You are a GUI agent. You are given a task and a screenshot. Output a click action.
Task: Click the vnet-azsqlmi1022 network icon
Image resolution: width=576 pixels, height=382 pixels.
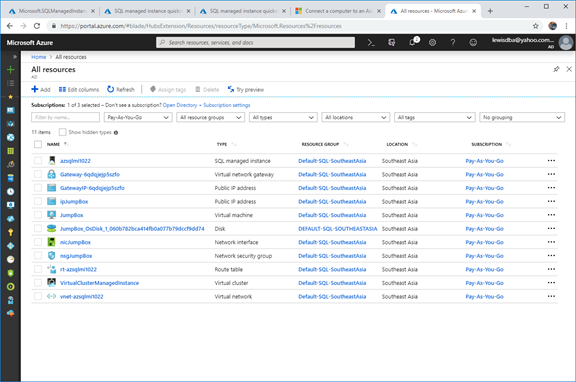coord(52,296)
